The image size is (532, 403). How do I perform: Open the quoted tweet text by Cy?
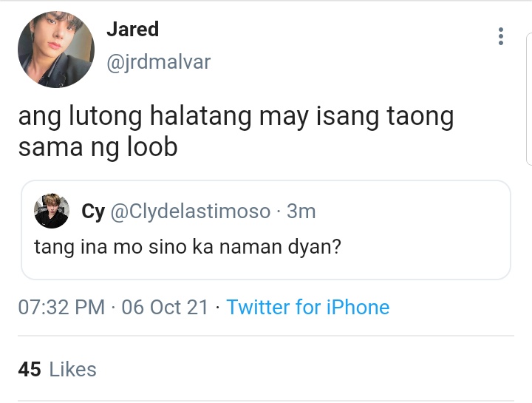tap(187, 247)
